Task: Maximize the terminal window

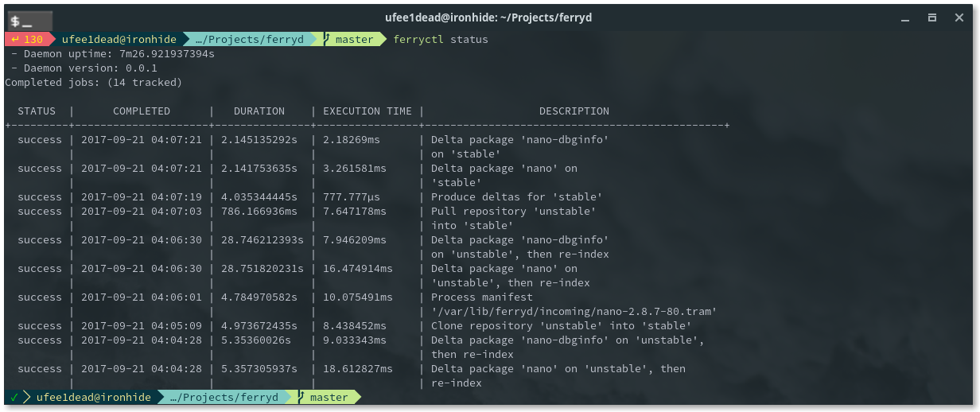Action: tap(931, 17)
